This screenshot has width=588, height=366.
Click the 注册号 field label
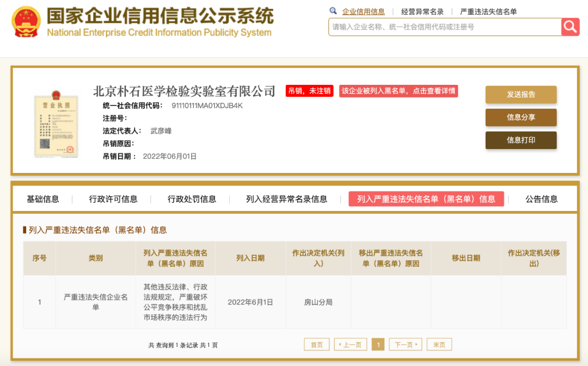click(x=115, y=119)
